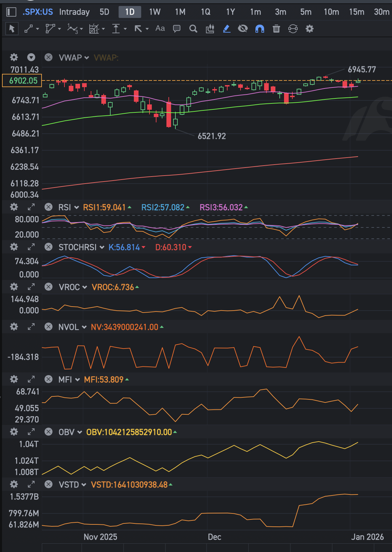Activate the magnifier zoom tool
The height and width of the screenshot is (552, 392).
coord(193,29)
